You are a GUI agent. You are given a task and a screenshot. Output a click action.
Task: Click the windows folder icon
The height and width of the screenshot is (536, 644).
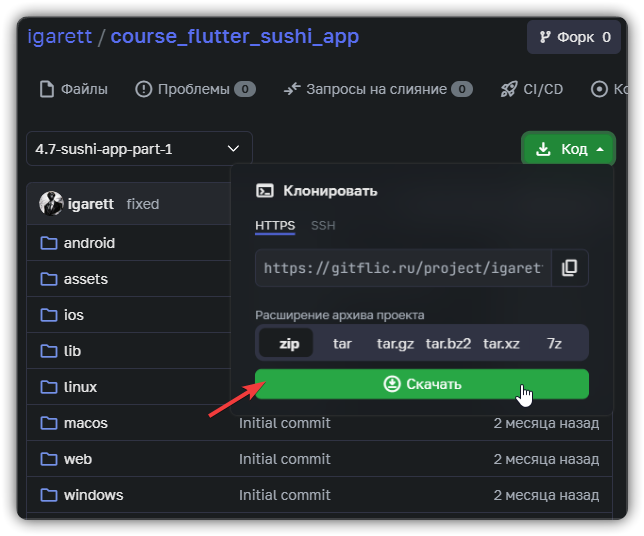[x=48, y=495]
